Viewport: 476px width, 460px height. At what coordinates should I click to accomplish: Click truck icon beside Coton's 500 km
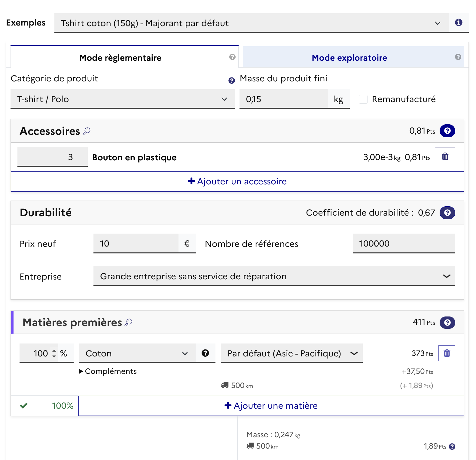(x=225, y=385)
